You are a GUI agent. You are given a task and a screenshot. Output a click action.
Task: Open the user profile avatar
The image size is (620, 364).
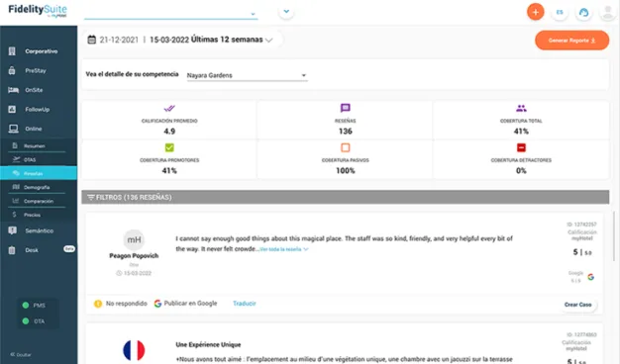pyautogui.click(x=608, y=12)
